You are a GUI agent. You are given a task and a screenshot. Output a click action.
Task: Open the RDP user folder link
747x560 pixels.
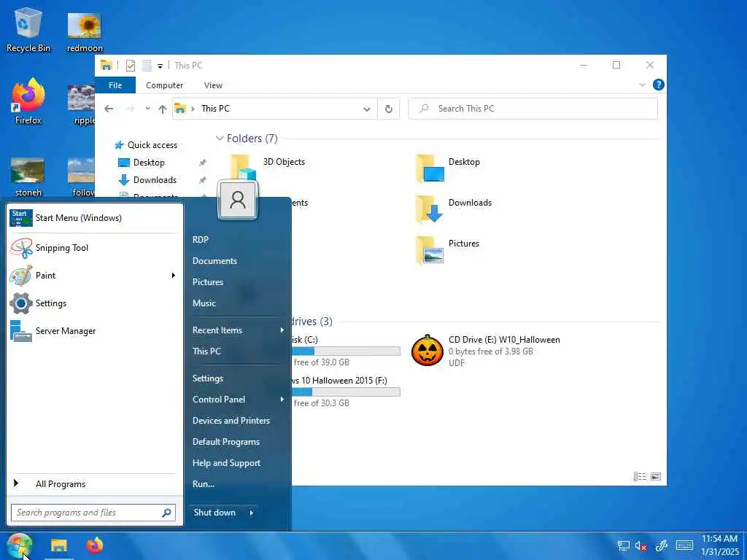pyautogui.click(x=201, y=240)
